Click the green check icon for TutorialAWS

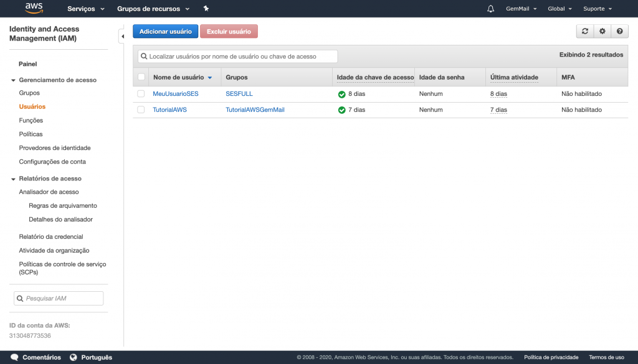pos(342,110)
